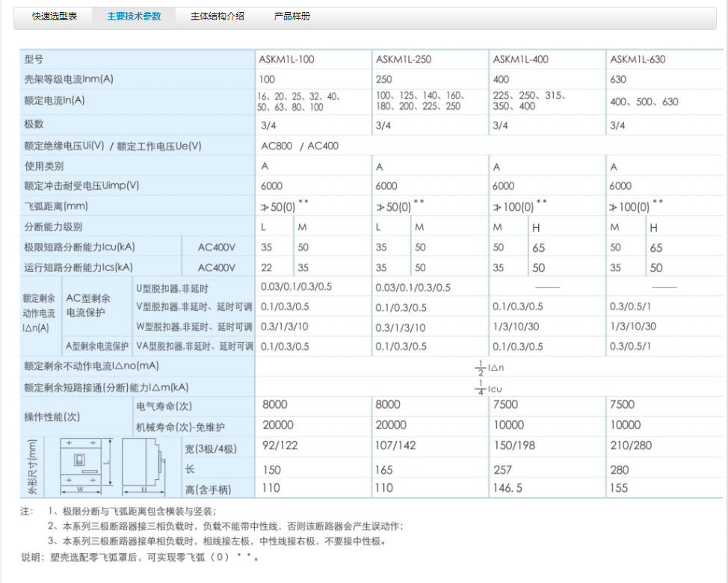
Task: Select the length value 165
Action: coord(383,470)
